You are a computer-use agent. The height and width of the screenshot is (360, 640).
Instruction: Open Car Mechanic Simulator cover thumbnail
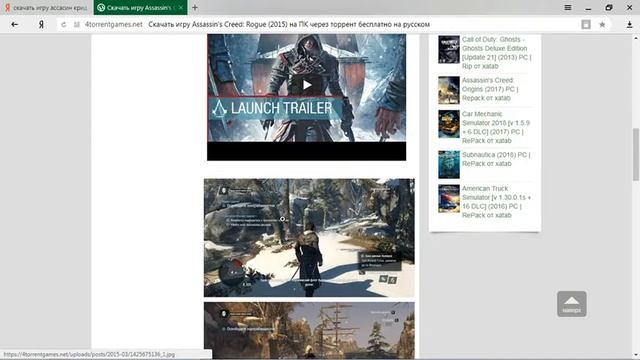(x=449, y=124)
